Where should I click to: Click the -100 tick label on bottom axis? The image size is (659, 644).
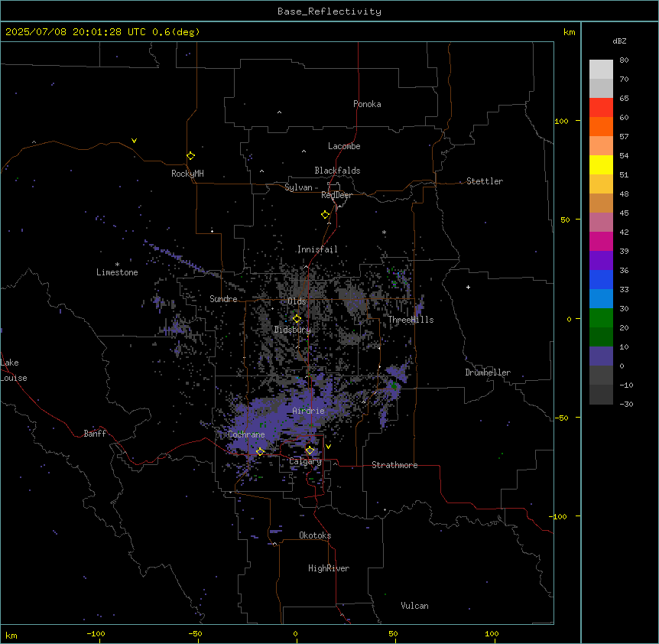tap(96, 633)
